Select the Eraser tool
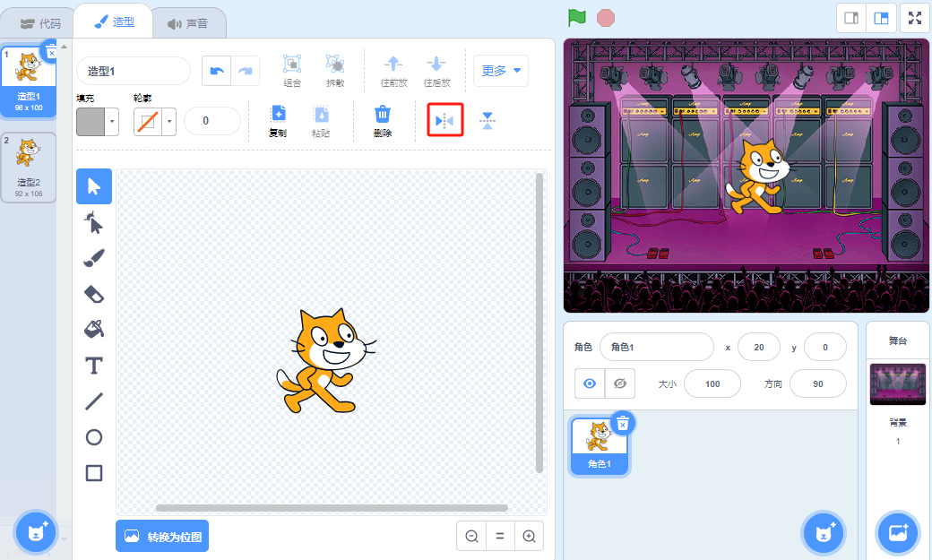The image size is (932, 560). pyautogui.click(x=94, y=294)
